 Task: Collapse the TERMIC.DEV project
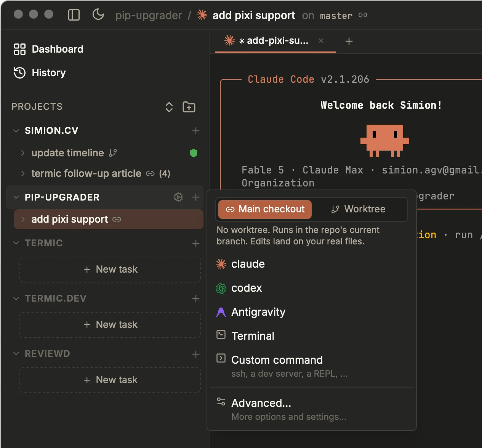16,298
